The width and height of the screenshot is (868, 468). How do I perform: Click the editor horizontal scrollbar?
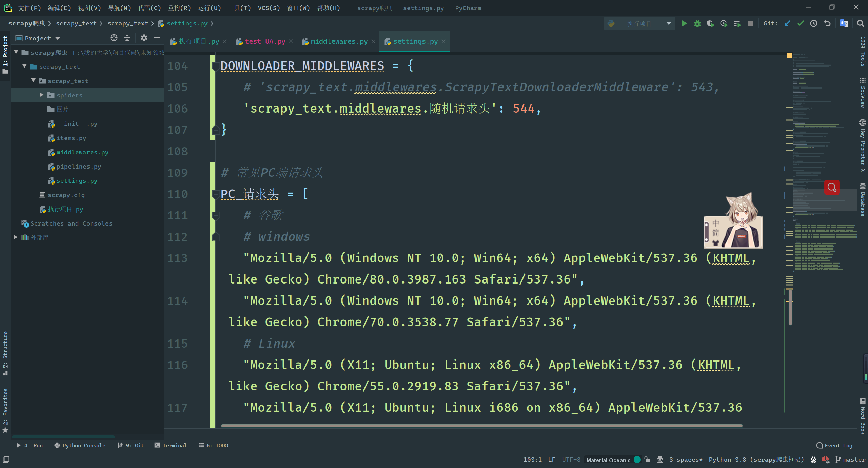(481, 426)
